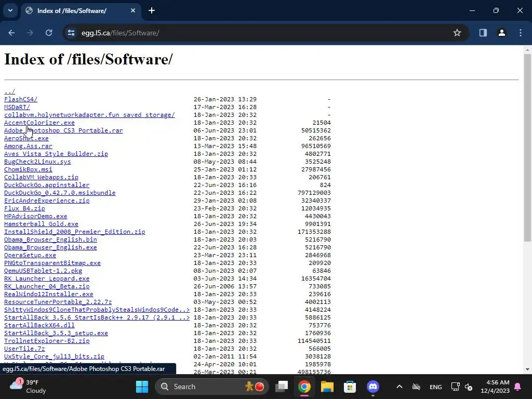Go to parent directory ../ link
Image resolution: width=532 pixels, height=399 pixels.
pyautogui.click(x=9, y=91)
